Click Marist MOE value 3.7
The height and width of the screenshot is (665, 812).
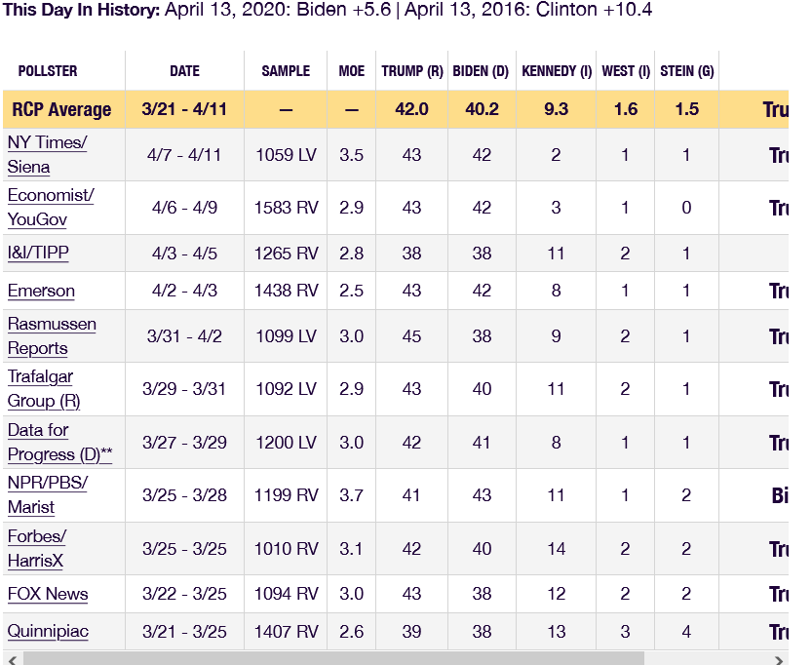[x=352, y=495]
